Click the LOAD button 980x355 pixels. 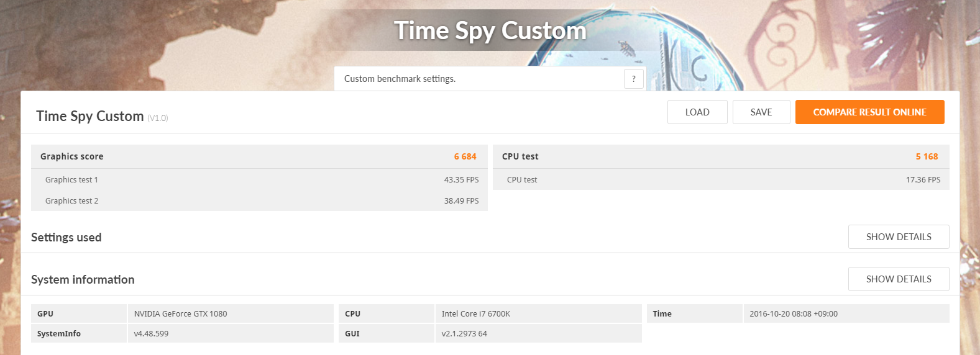tap(697, 112)
